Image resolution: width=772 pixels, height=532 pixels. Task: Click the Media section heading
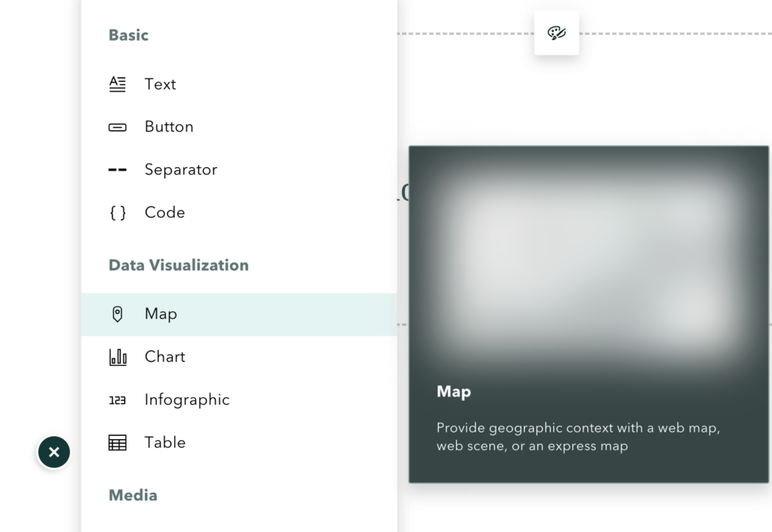(x=133, y=495)
